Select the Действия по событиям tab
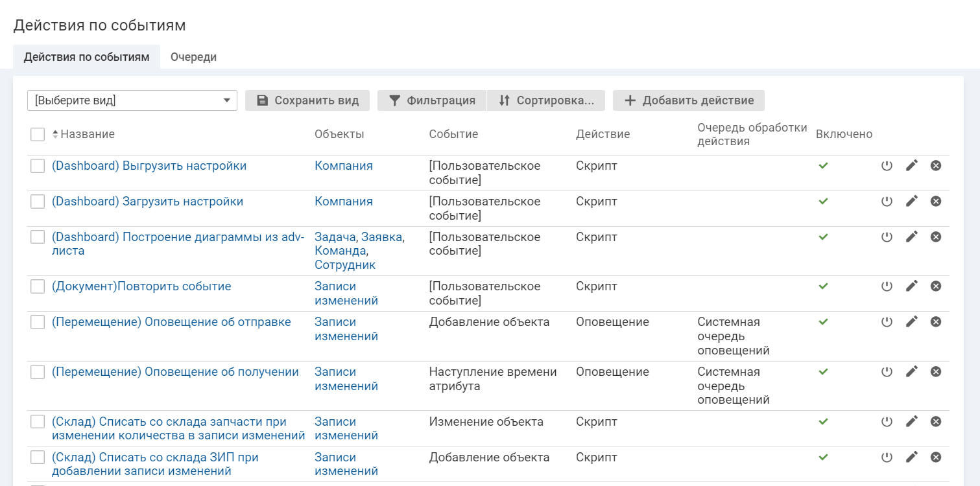The image size is (980, 486). 86,57
